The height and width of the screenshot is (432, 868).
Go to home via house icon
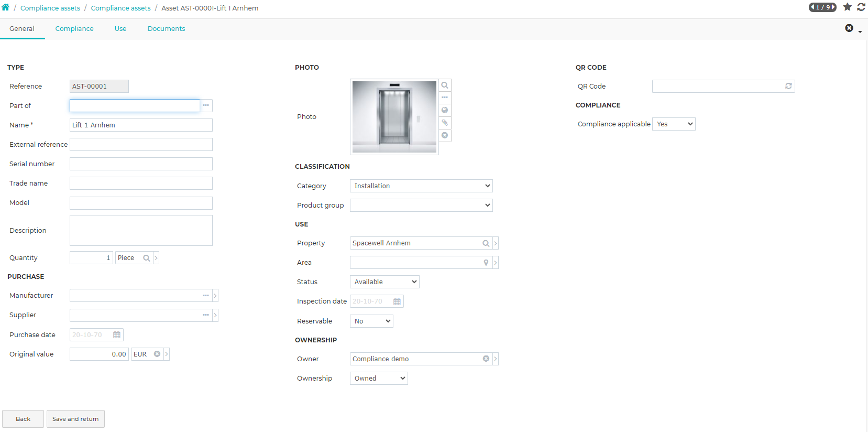pyautogui.click(x=6, y=7)
